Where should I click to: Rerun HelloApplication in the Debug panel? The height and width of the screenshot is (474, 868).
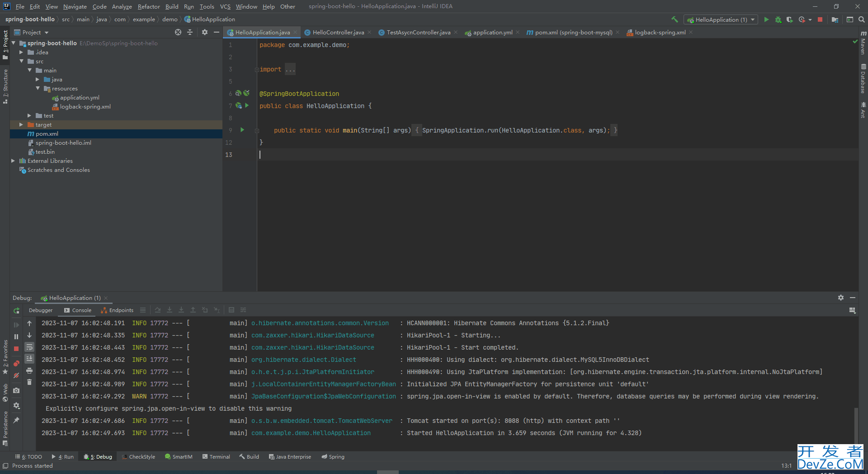[16, 310]
